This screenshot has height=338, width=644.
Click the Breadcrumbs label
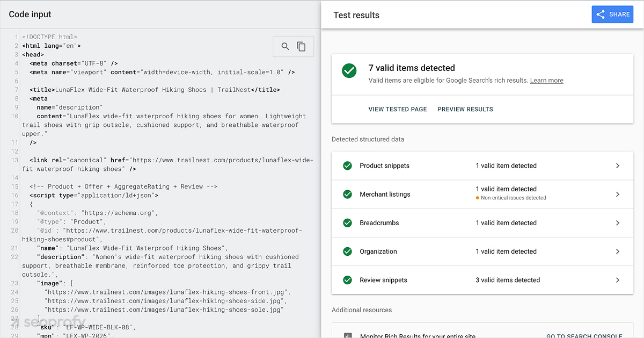coord(379,222)
